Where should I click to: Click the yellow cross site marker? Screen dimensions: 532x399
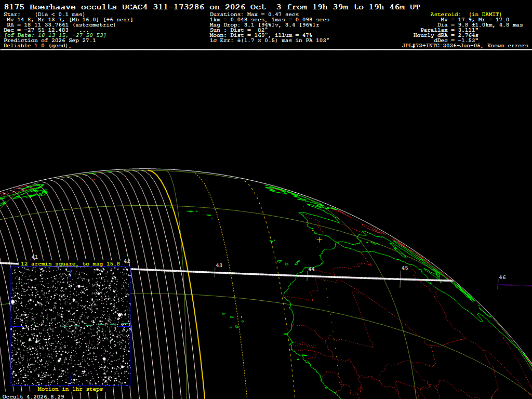(320, 240)
